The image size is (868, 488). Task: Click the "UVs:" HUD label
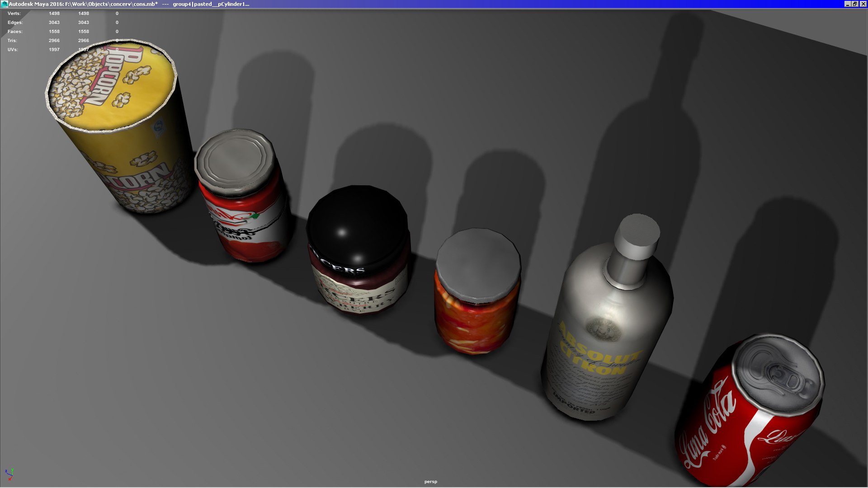[13, 50]
